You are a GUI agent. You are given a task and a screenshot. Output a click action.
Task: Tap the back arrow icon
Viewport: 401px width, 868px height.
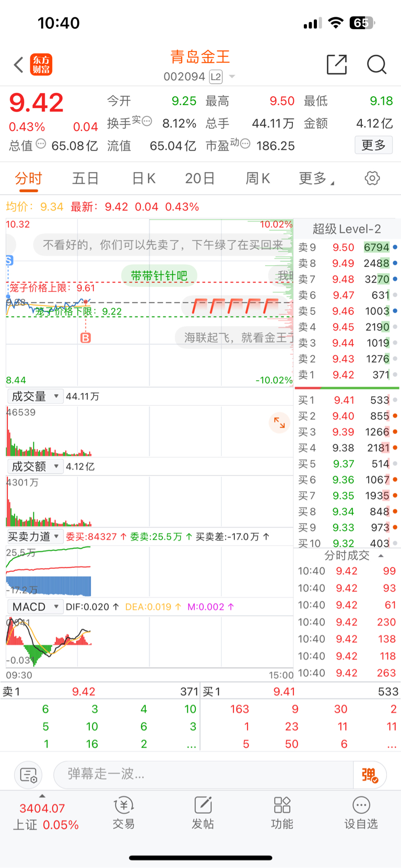tap(19, 65)
